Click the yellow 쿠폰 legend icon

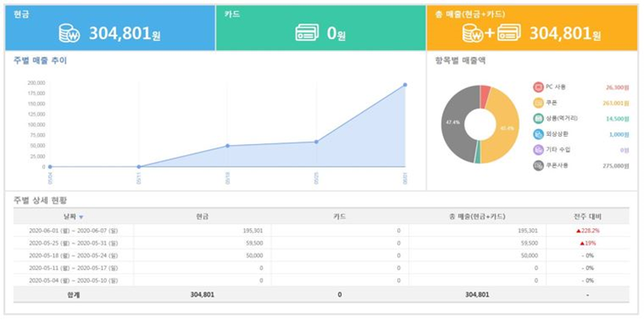(538, 103)
